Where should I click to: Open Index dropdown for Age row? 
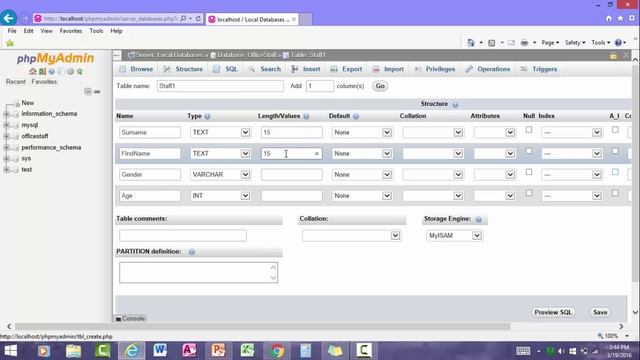pyautogui.click(x=572, y=196)
